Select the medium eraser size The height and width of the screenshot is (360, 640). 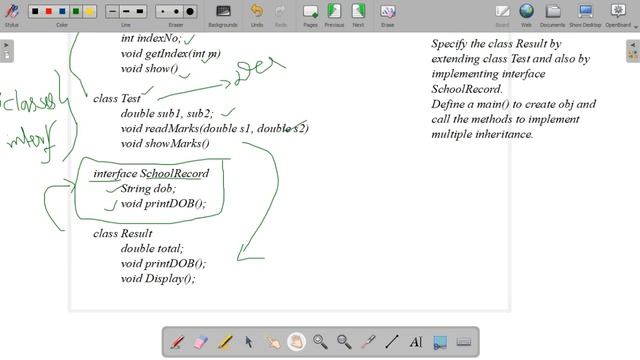[176, 11]
